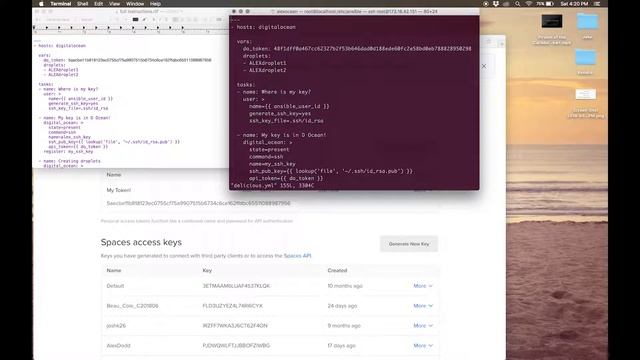Expand the More dropdown for josh426

(x=423, y=326)
